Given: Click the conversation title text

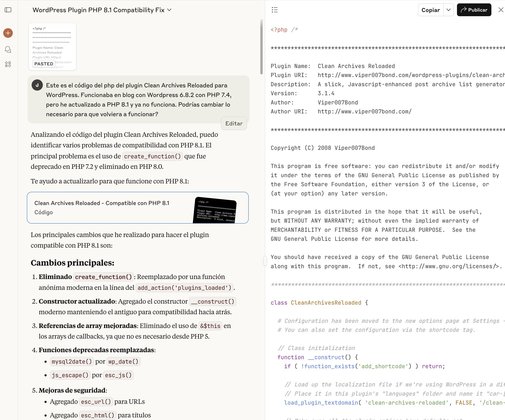Looking at the screenshot, I should (x=98, y=10).
